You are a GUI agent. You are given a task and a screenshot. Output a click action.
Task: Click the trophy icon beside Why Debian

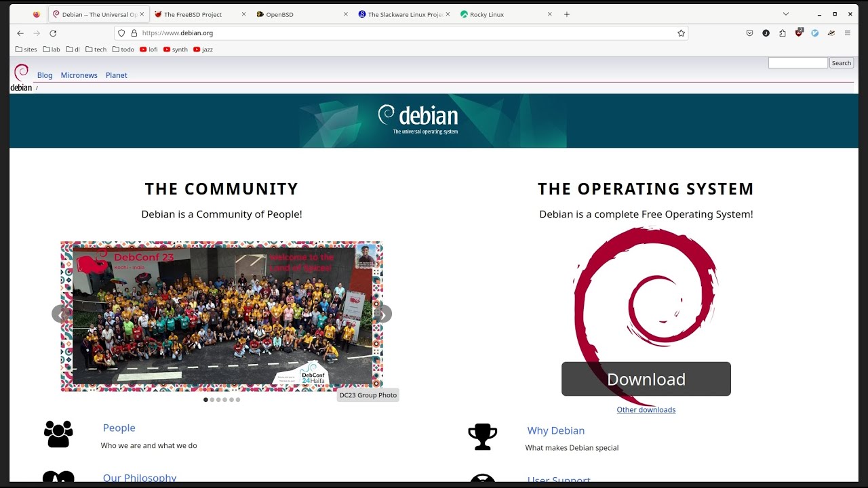(483, 437)
